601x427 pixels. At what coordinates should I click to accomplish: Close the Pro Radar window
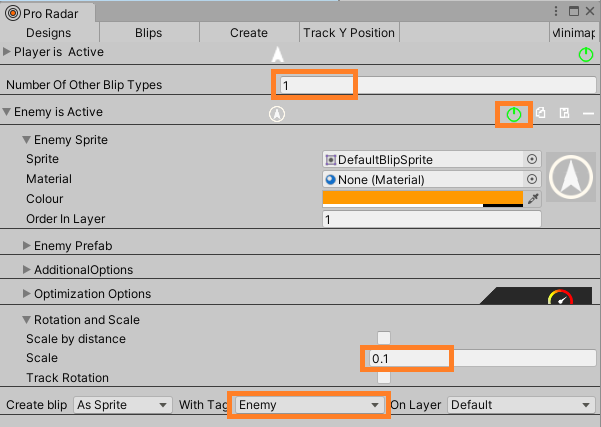click(590, 11)
